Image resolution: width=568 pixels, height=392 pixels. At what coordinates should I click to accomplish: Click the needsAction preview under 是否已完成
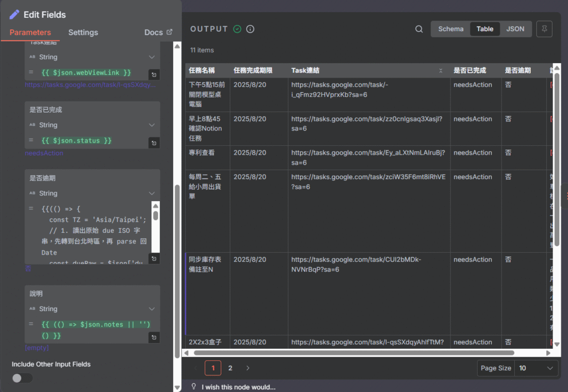coord(44,153)
